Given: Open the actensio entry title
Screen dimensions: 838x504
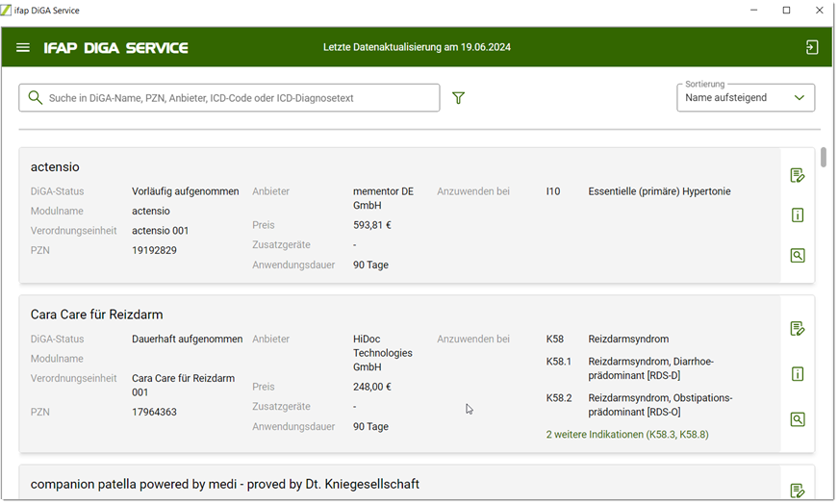Looking at the screenshot, I should [55, 167].
